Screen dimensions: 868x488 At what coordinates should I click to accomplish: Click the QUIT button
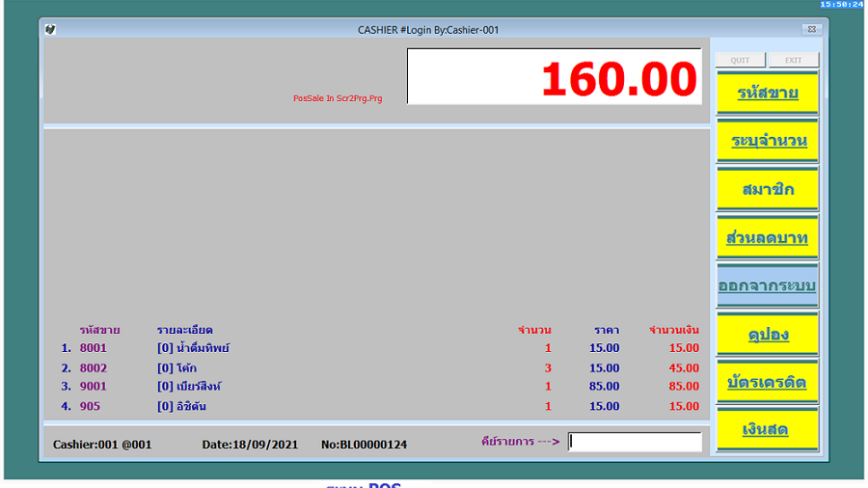tap(740, 60)
